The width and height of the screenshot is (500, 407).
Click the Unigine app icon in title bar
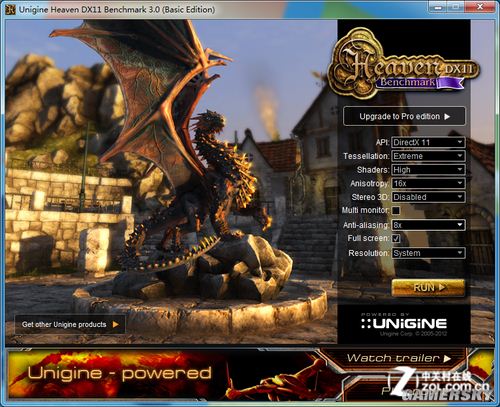10,9
